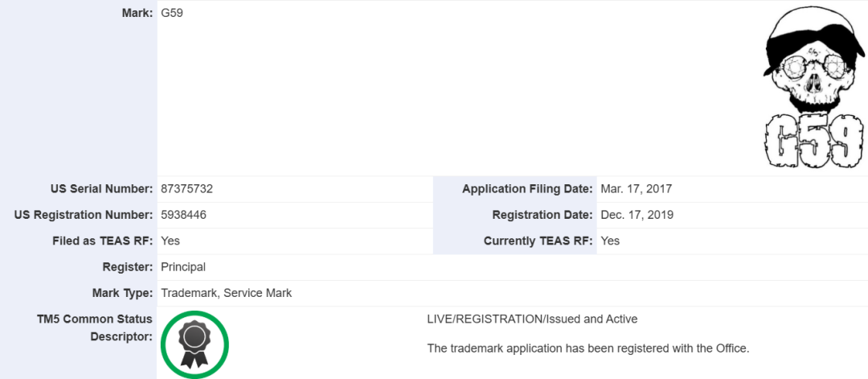Click the registration date Dec. 17, 2019
The image size is (868, 379).
tap(637, 215)
